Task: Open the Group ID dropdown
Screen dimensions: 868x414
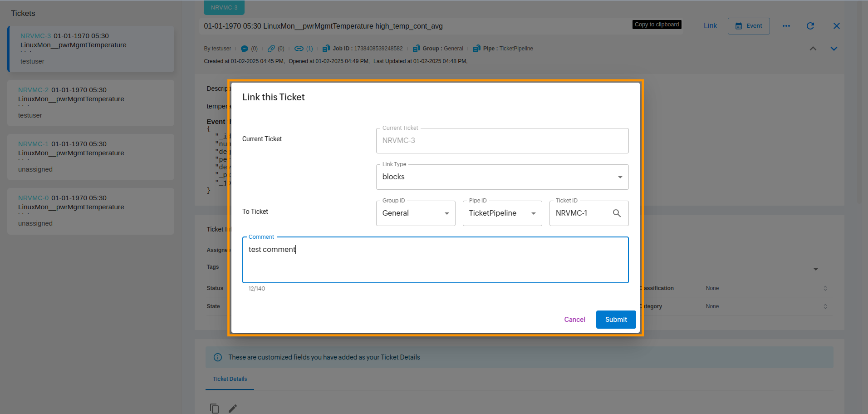Action: pos(416,213)
